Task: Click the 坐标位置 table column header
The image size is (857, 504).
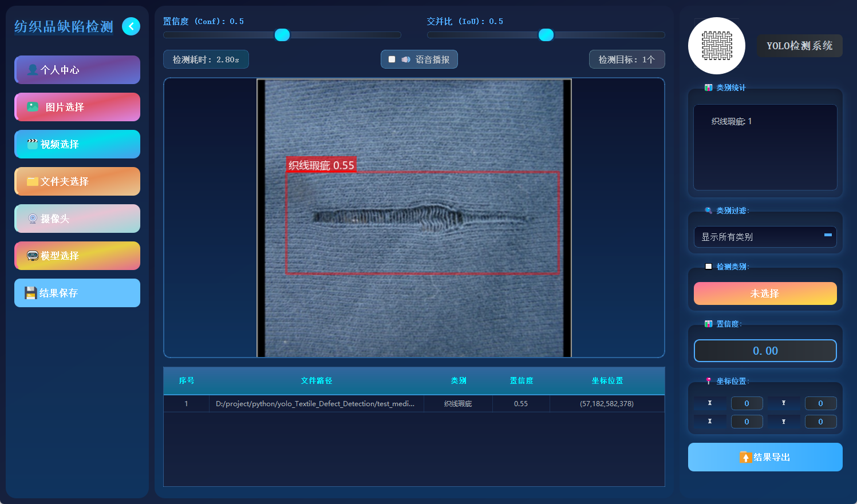Action: tap(607, 381)
